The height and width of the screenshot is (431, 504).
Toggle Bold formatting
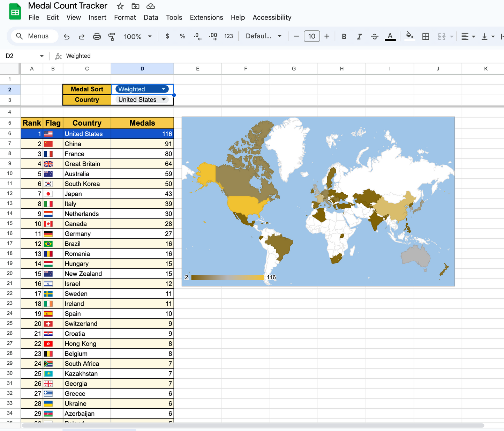tap(344, 36)
